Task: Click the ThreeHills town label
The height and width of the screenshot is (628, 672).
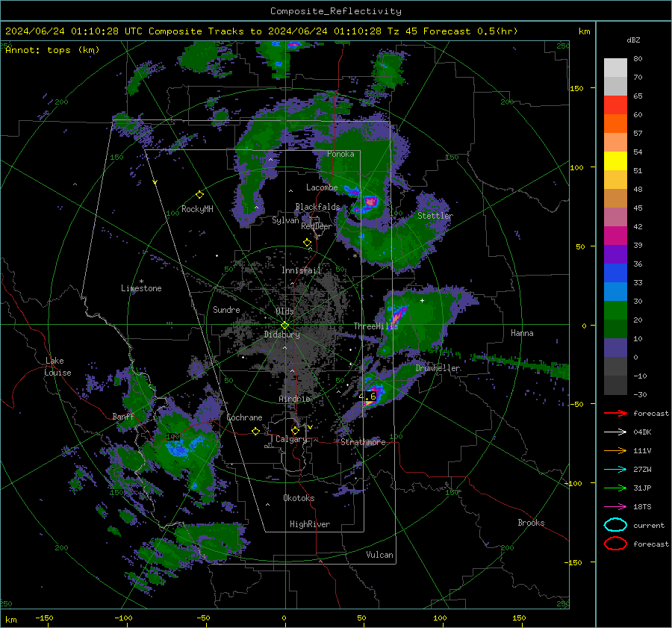Action: pos(376,326)
